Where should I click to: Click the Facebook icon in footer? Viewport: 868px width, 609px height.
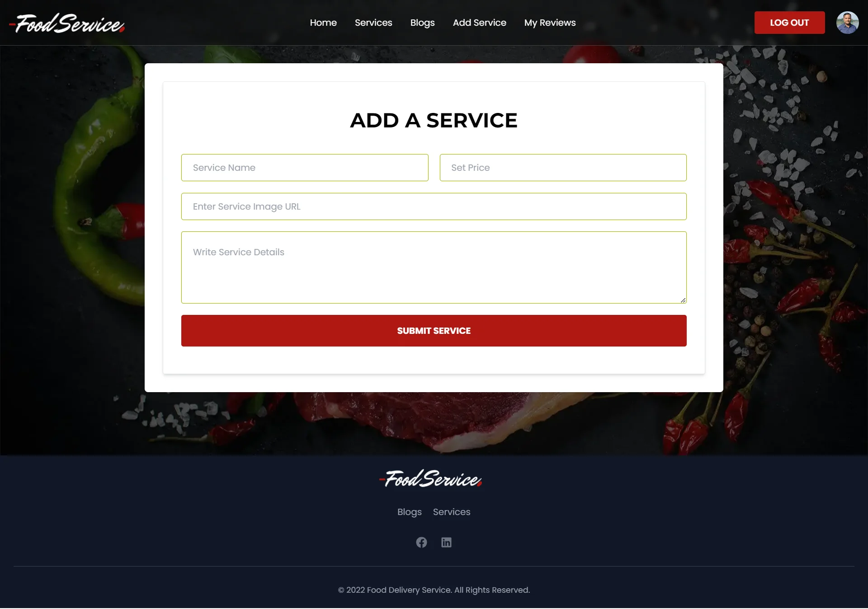(421, 542)
